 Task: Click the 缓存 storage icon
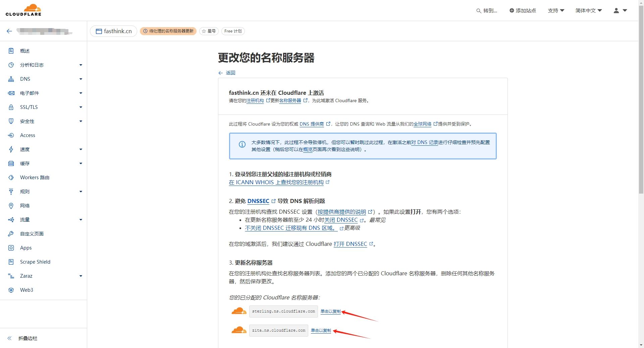pos(11,163)
